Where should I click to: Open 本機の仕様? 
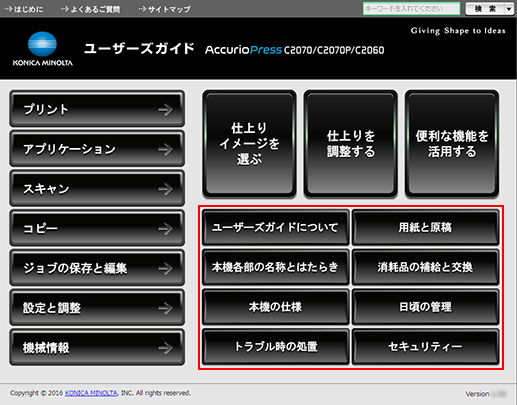(x=276, y=307)
